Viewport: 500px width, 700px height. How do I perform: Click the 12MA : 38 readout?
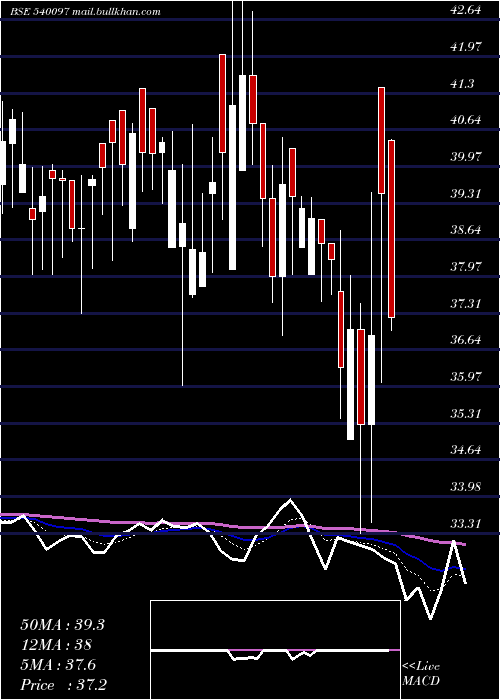[x=56, y=645]
